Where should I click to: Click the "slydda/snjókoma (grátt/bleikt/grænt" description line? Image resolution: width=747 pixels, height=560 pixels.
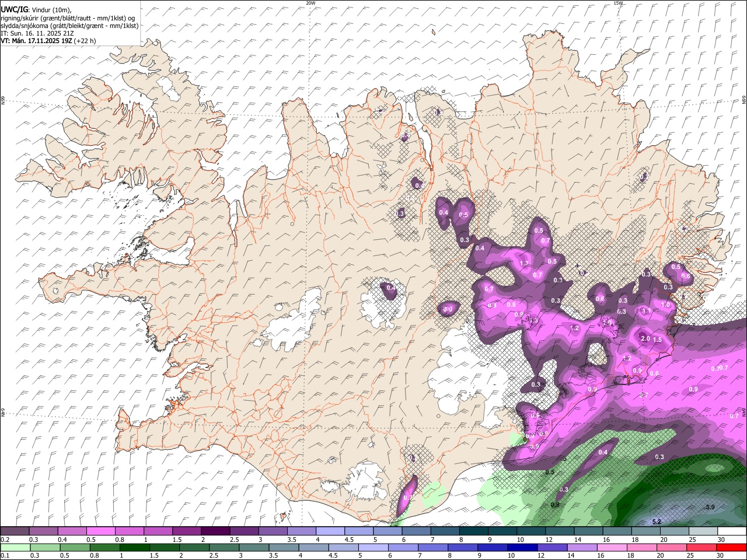click(69, 26)
